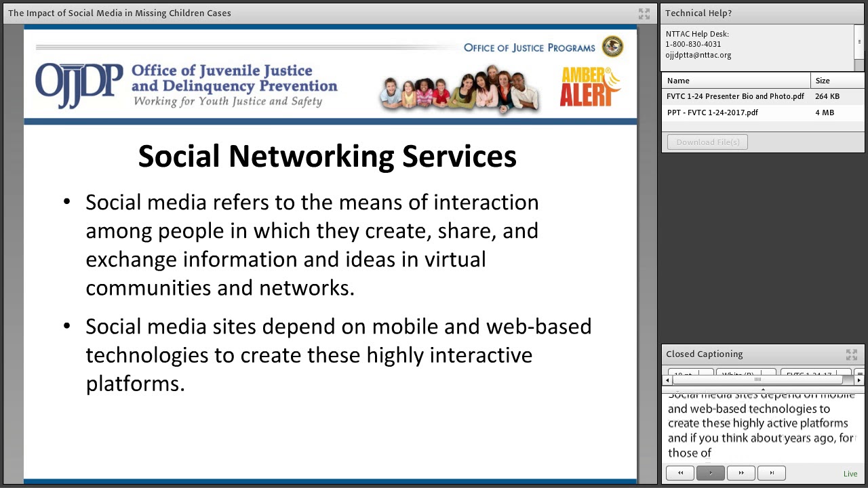
Task: Click the captioning scrollbar right arrow
Action: [859, 380]
